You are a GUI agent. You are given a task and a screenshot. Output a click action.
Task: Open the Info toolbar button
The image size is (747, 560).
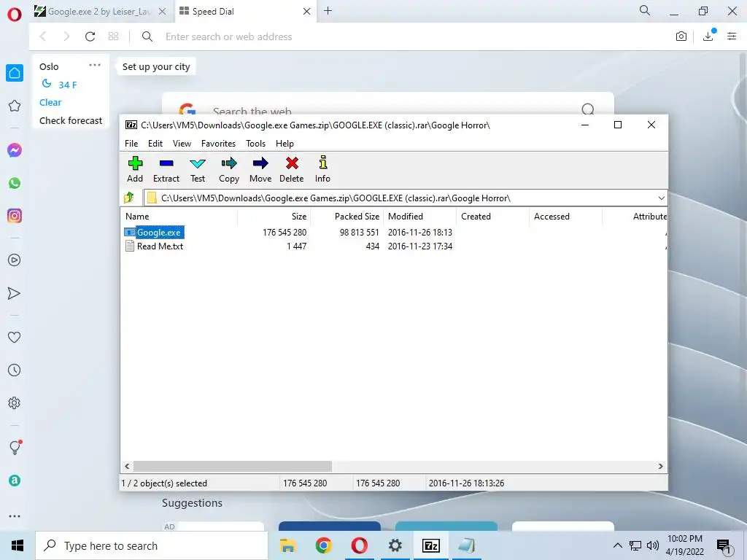(x=322, y=169)
